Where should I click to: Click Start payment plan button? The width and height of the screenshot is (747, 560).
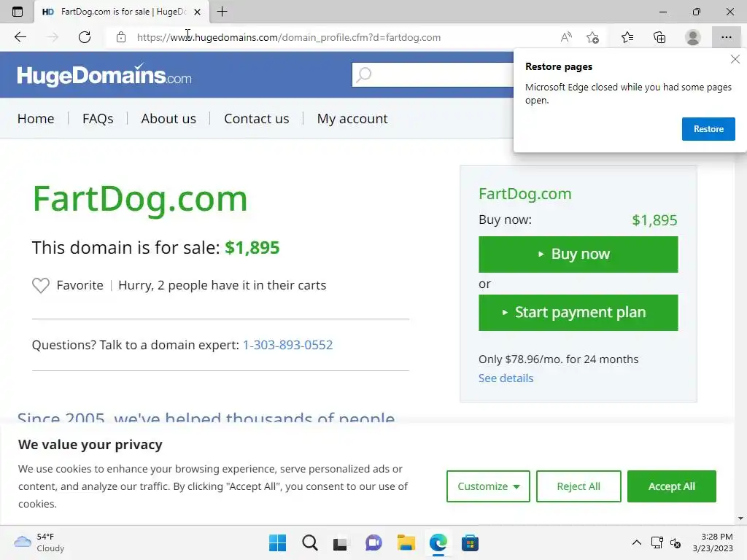click(578, 312)
